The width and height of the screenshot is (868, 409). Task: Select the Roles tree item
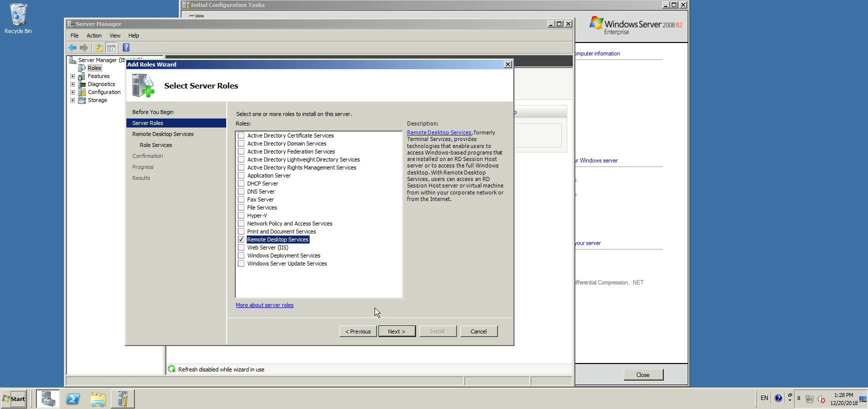point(94,68)
